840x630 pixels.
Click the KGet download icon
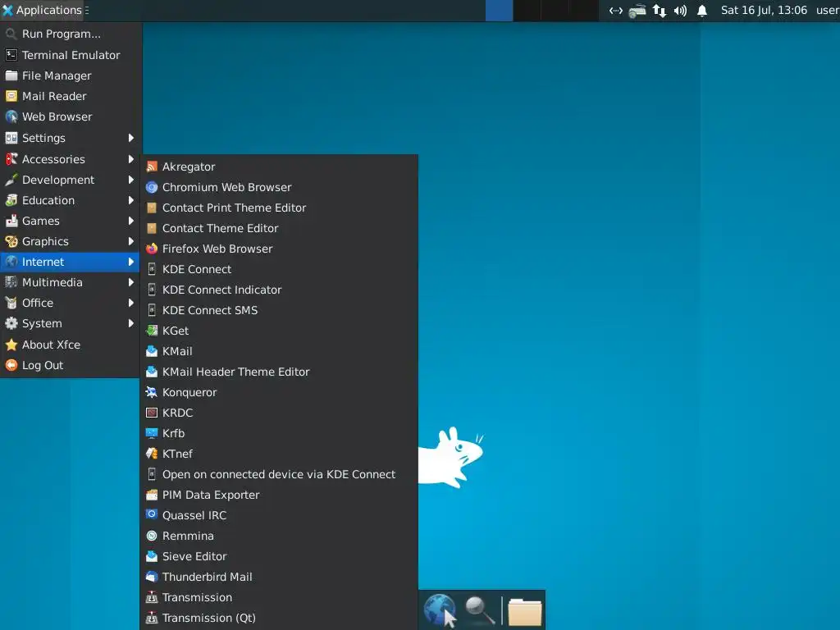point(152,331)
